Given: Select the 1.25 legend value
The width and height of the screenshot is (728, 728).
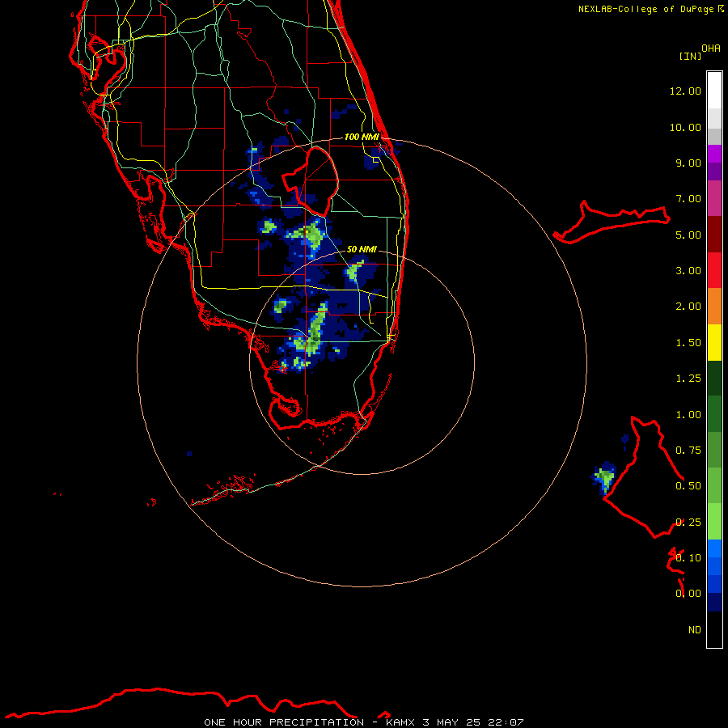Looking at the screenshot, I should click(x=688, y=379).
